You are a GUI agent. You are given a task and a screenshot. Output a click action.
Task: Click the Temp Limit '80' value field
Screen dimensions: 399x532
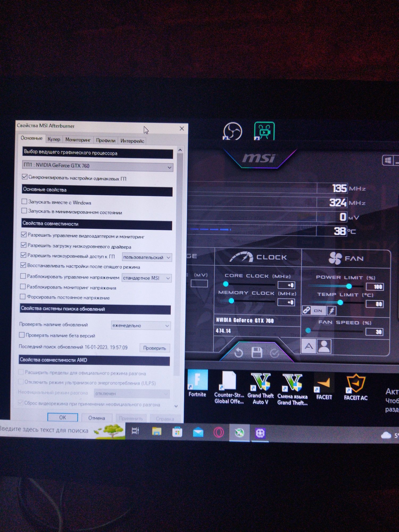375,304
